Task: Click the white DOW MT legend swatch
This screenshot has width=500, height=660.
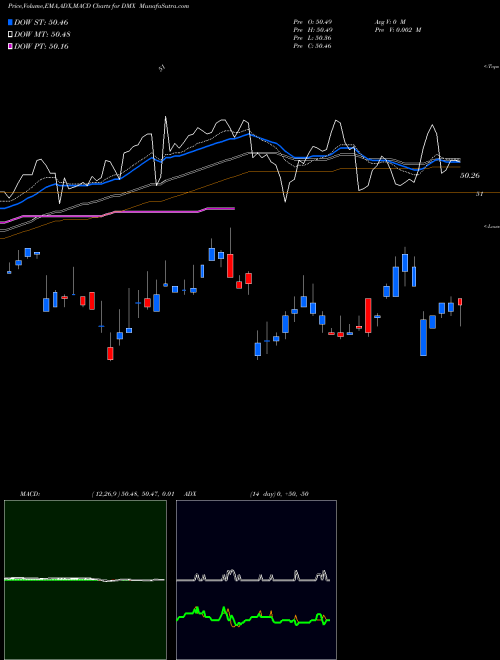Action: pos(11,34)
